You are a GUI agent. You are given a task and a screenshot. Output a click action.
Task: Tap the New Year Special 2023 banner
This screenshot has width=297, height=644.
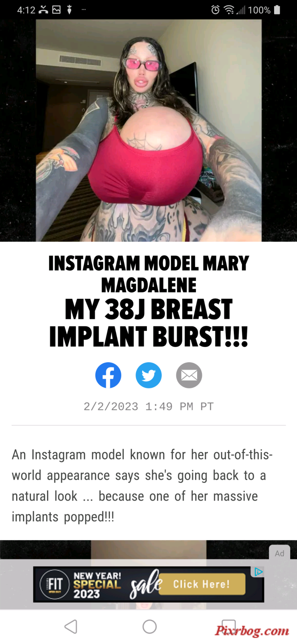[148, 584]
